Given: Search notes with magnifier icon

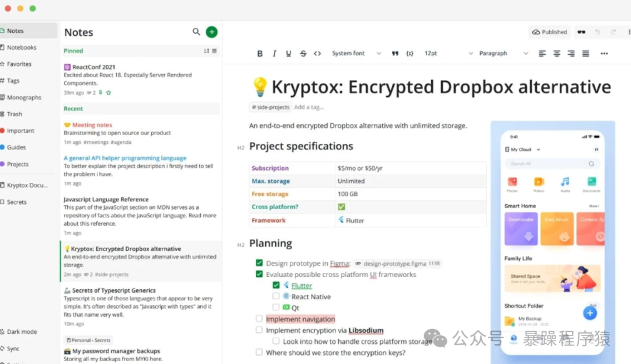Looking at the screenshot, I should tap(196, 32).
